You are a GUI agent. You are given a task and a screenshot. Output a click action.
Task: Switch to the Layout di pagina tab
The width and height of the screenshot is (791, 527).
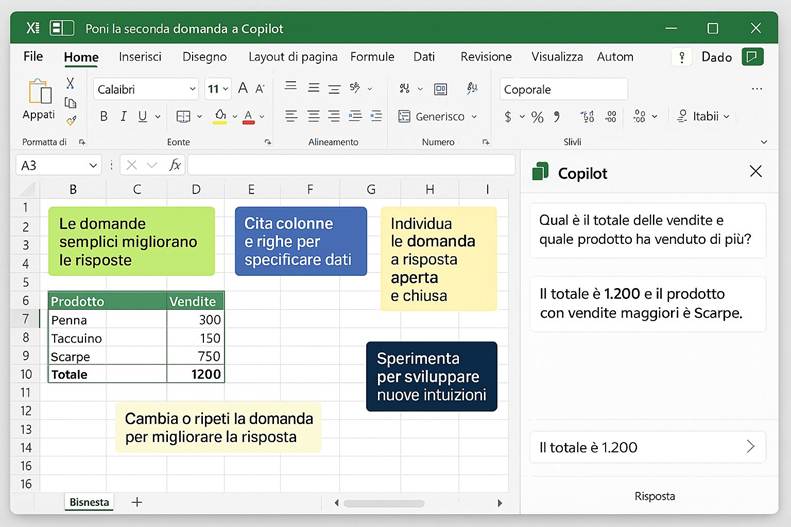click(x=293, y=57)
